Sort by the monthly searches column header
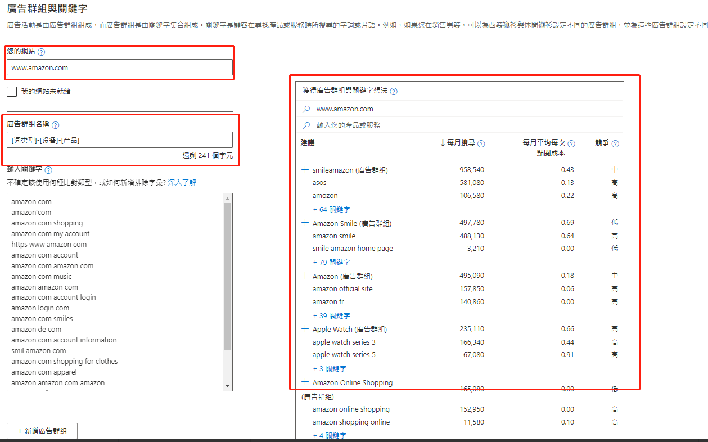 pyautogui.click(x=458, y=143)
